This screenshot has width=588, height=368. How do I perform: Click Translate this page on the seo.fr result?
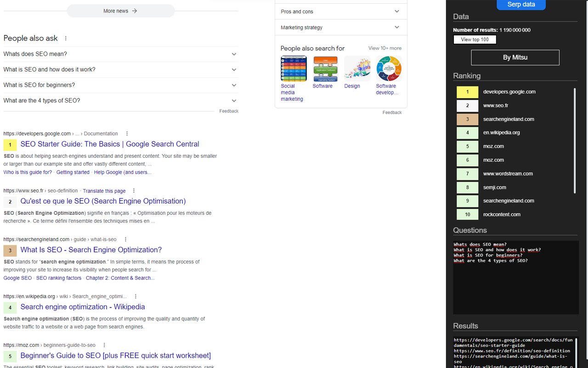pyautogui.click(x=104, y=190)
